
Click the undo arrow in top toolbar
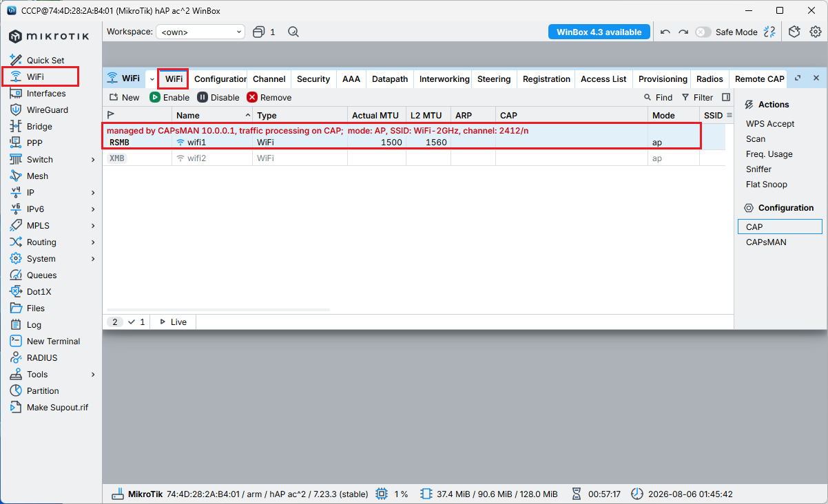665,32
